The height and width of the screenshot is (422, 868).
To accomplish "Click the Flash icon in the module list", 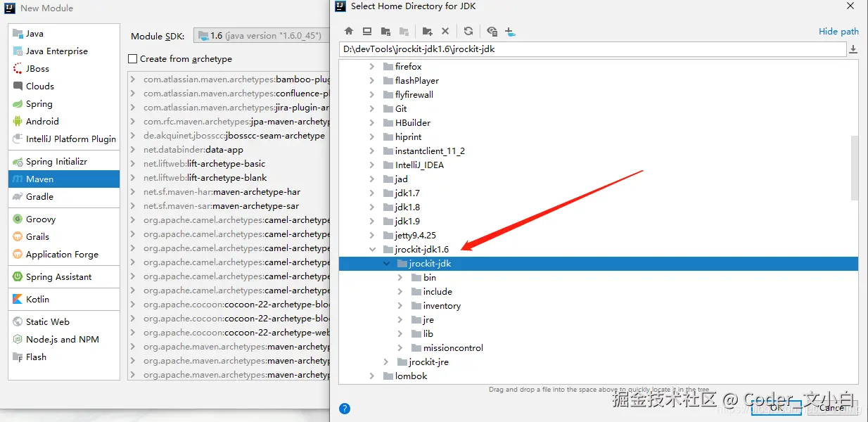I will click(18, 357).
